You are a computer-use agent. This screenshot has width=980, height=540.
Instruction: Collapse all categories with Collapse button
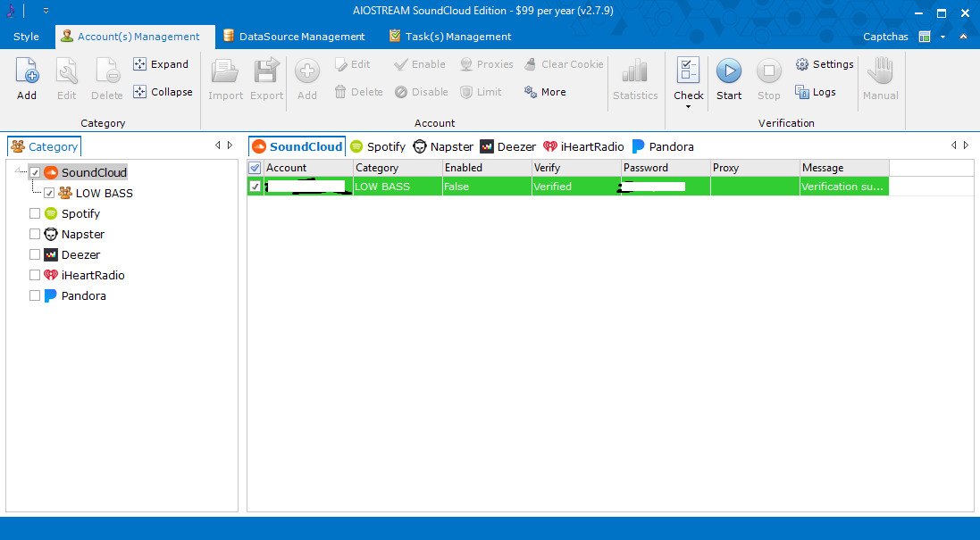(x=163, y=92)
